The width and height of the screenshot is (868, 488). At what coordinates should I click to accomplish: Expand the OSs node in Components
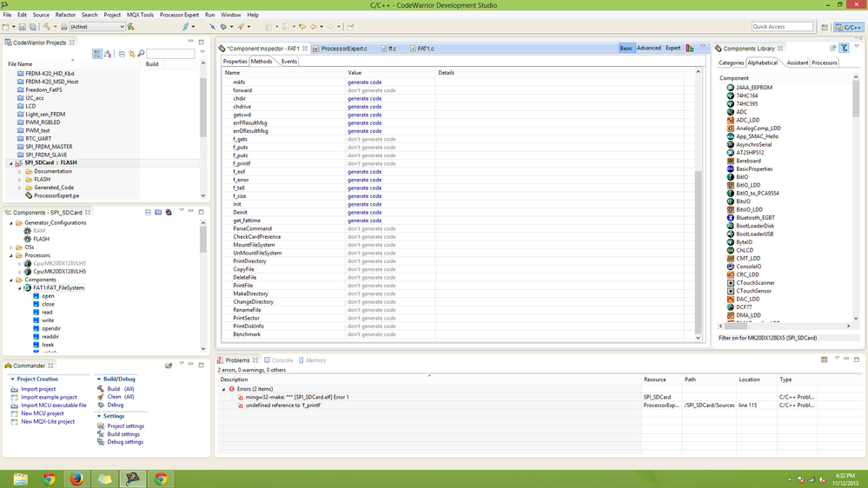pos(11,247)
